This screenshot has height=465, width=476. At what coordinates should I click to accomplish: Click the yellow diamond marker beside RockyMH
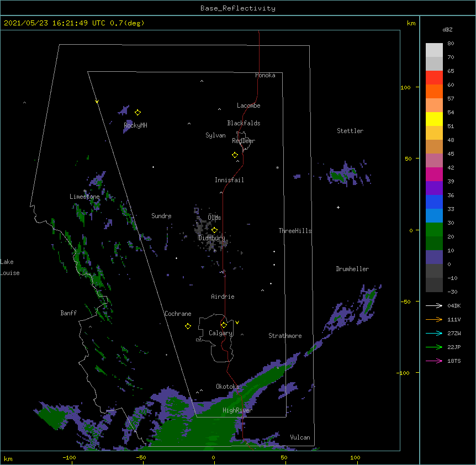pos(138,113)
